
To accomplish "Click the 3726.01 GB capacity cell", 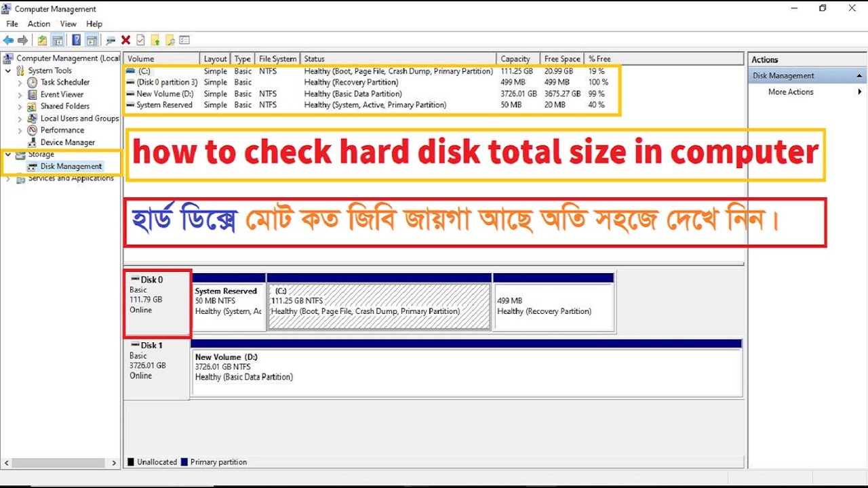I will pos(519,94).
